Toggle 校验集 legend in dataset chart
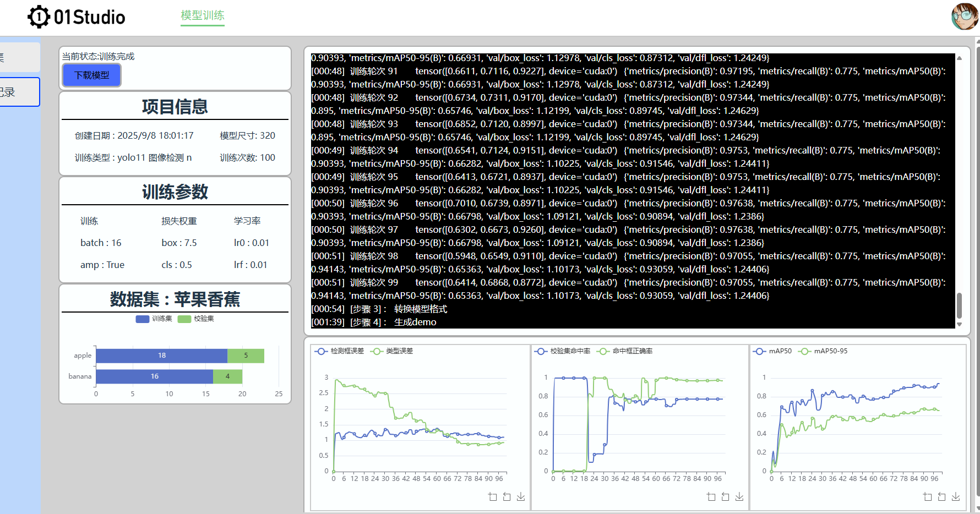The height and width of the screenshot is (514, 980). tap(196, 319)
